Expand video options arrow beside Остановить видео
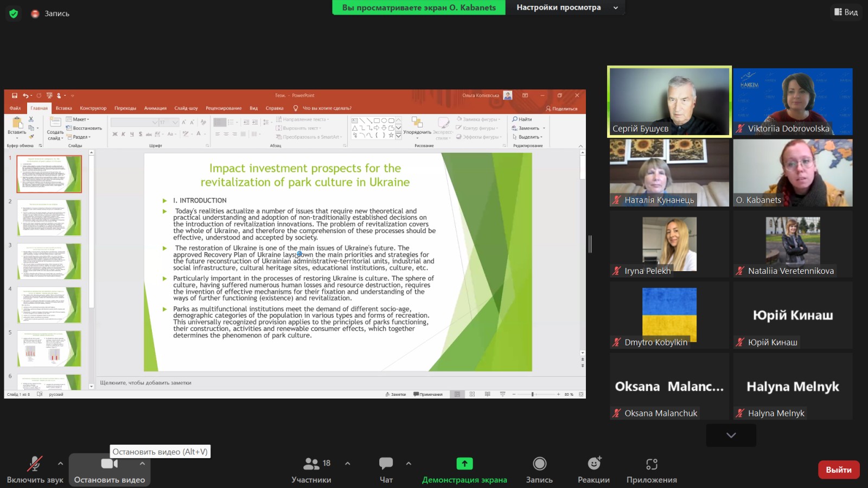This screenshot has width=868, height=488. [x=142, y=464]
